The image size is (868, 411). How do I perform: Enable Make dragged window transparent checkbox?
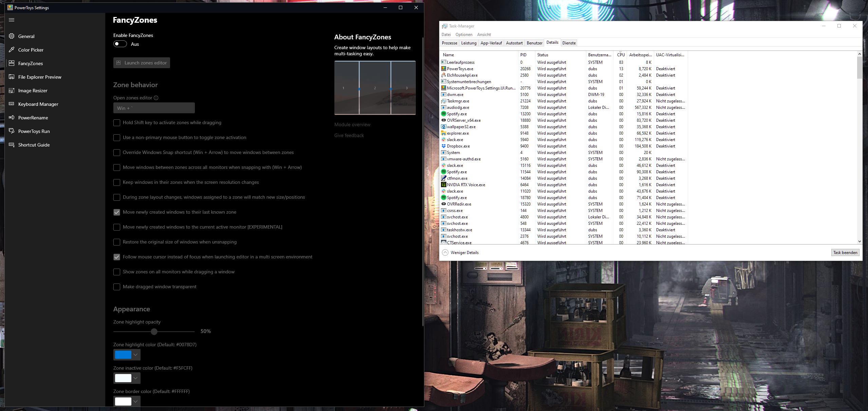tap(117, 287)
